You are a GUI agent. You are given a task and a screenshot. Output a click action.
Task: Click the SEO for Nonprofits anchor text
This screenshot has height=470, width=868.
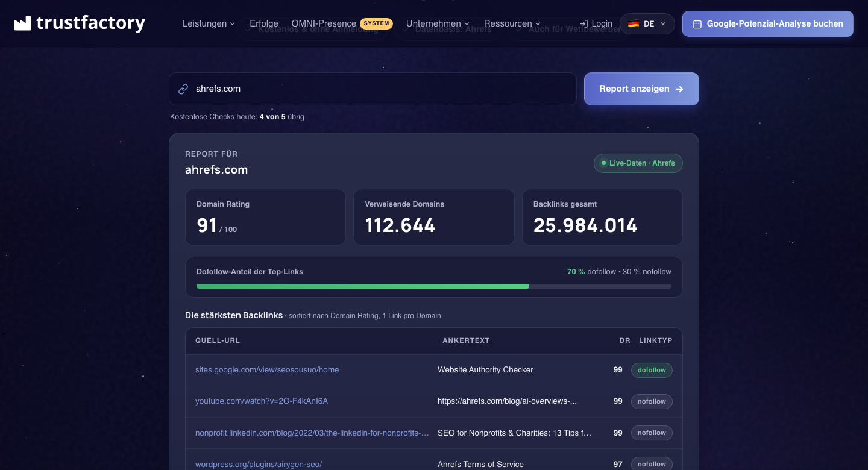pyautogui.click(x=514, y=433)
